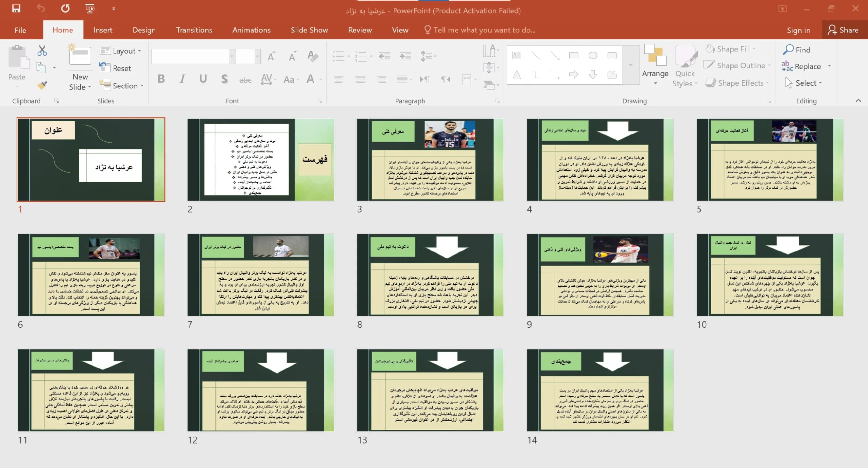The image size is (868, 468).
Task: Clear all formatting icon
Action: pyautogui.click(x=313, y=56)
